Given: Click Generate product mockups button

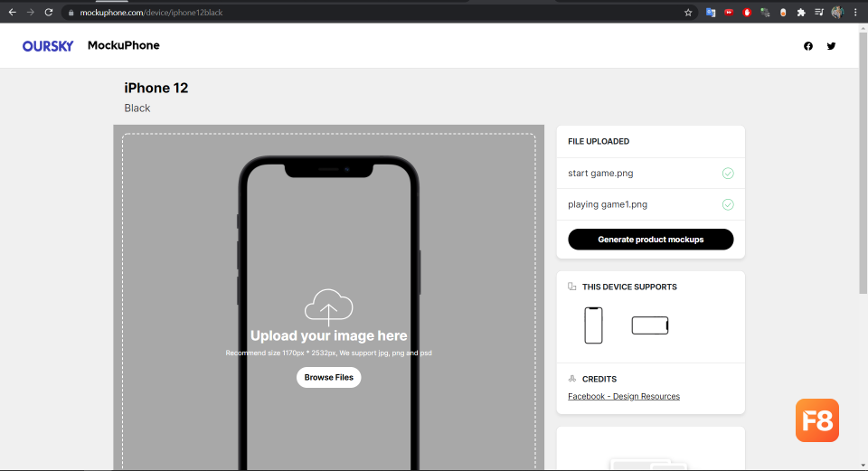Looking at the screenshot, I should click(650, 239).
